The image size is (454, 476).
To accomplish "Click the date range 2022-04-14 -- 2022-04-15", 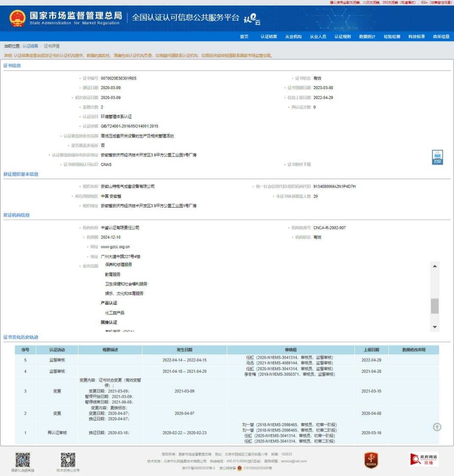I will coord(184,360).
